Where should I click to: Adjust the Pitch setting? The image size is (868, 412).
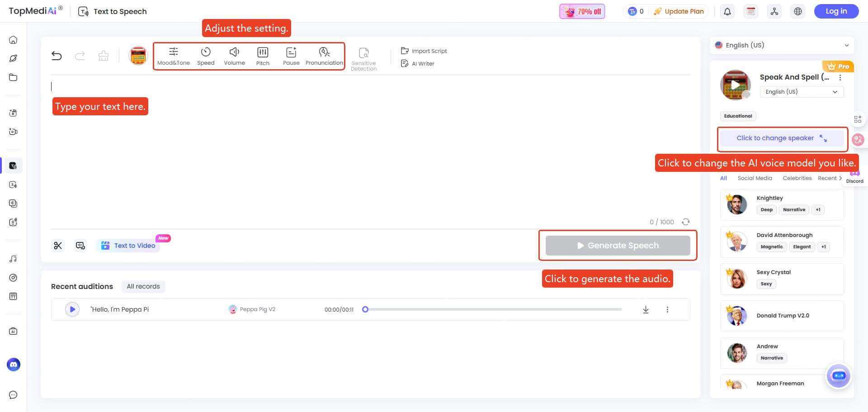coord(262,56)
